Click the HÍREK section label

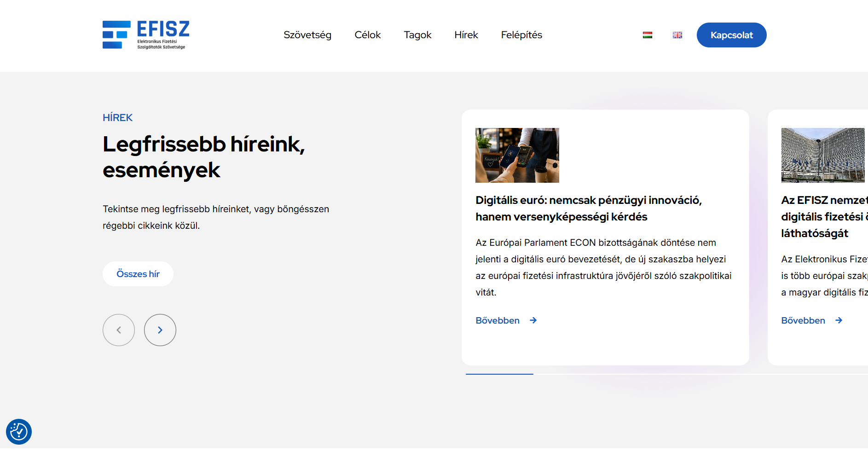click(117, 117)
